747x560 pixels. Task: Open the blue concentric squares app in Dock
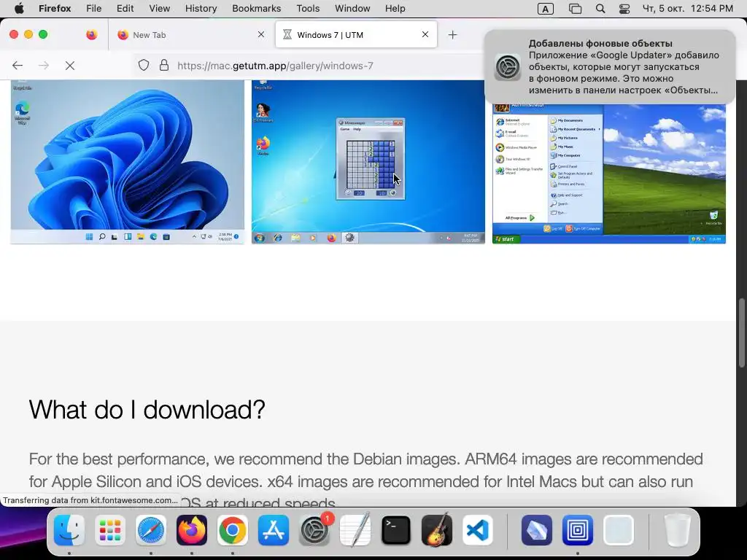(578, 530)
